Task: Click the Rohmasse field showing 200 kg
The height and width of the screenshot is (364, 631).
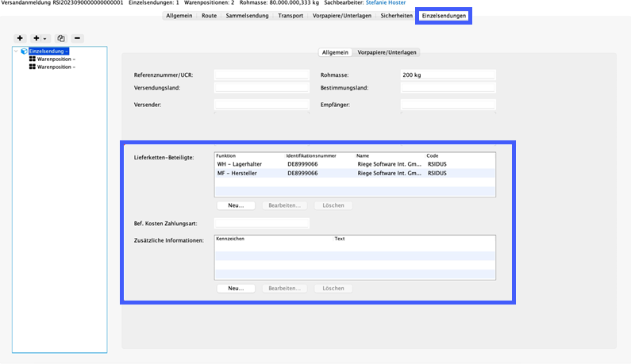Action: pyautogui.click(x=448, y=75)
